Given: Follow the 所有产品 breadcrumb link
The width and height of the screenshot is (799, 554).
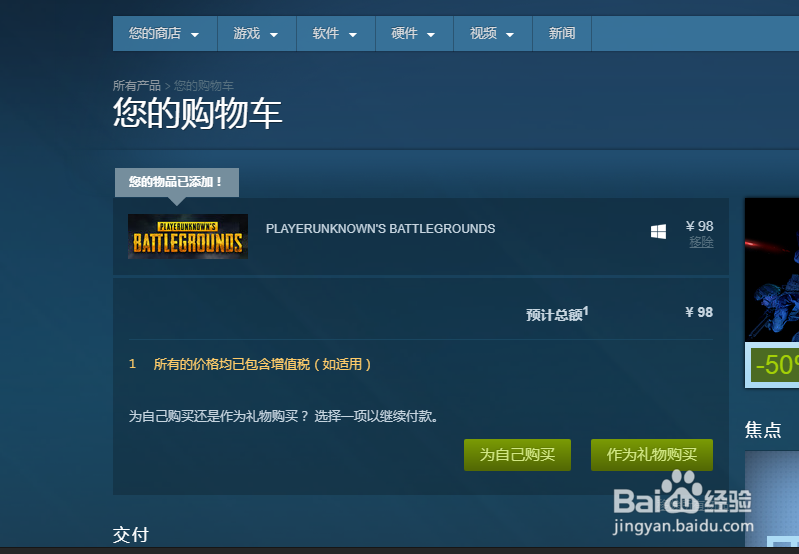Looking at the screenshot, I should click(137, 86).
